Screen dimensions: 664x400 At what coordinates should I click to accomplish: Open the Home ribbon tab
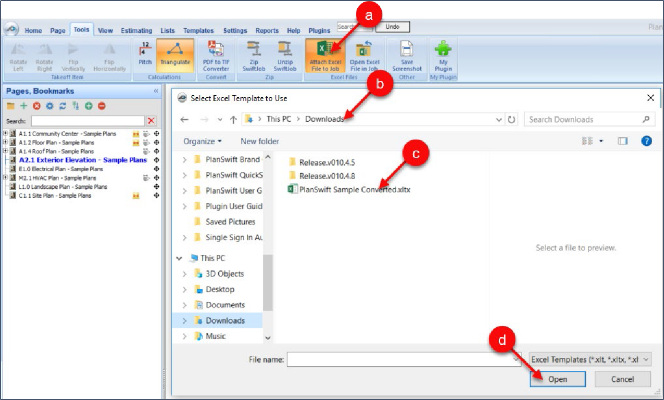pyautogui.click(x=33, y=30)
